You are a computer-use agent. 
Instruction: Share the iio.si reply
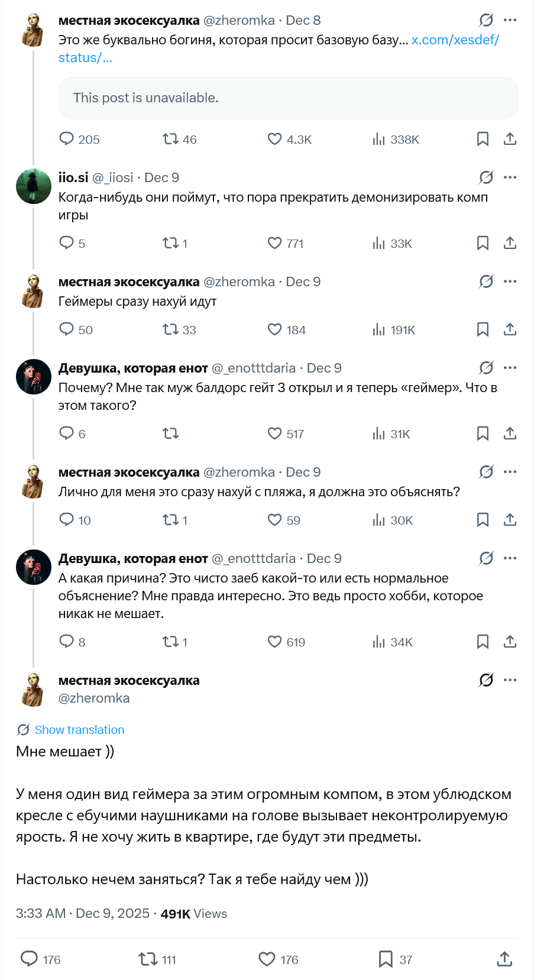[510, 243]
